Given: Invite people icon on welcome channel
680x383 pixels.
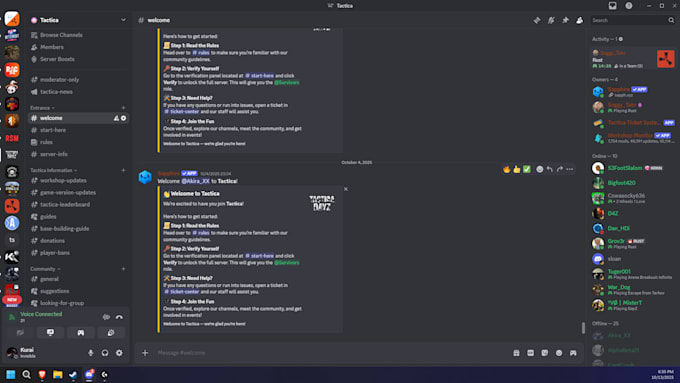Looking at the screenshot, I should (x=116, y=118).
